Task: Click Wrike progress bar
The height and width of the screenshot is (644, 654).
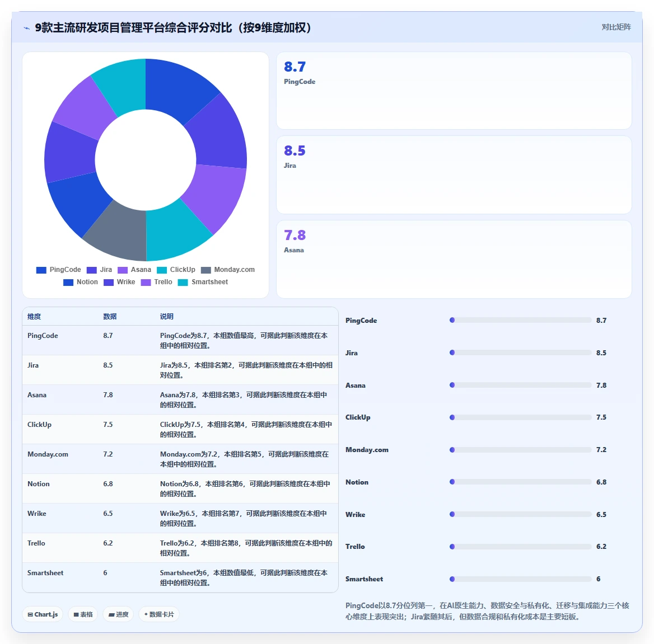Action: pyautogui.click(x=521, y=514)
